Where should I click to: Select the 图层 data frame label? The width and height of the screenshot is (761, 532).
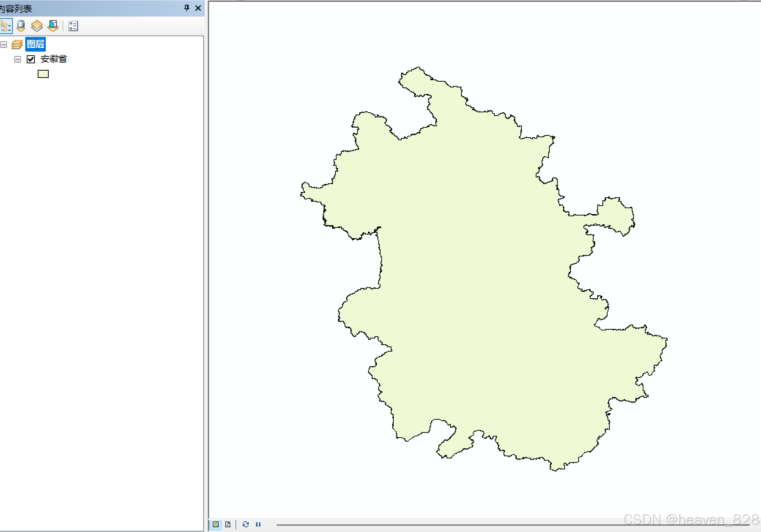click(36, 44)
